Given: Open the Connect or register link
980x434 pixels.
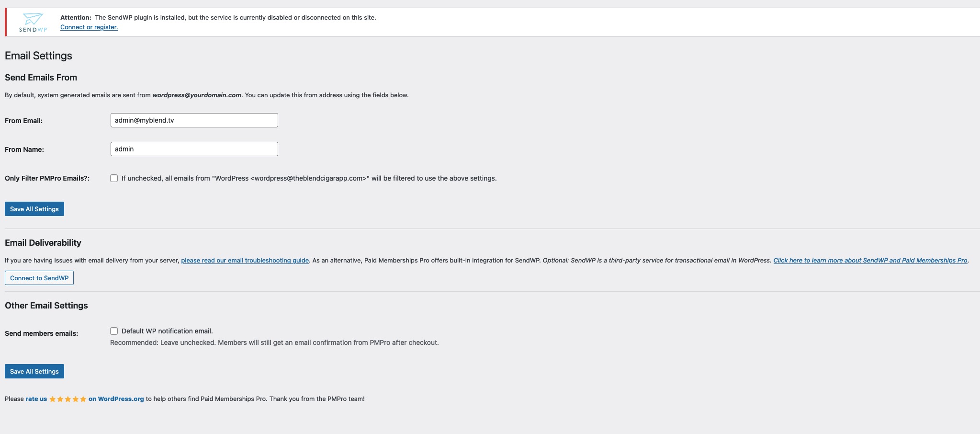Looking at the screenshot, I should 89,27.
